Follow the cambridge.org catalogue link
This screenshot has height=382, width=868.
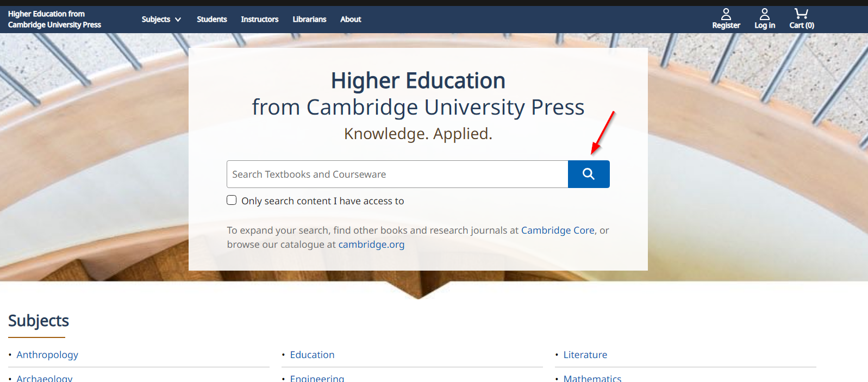(x=371, y=245)
